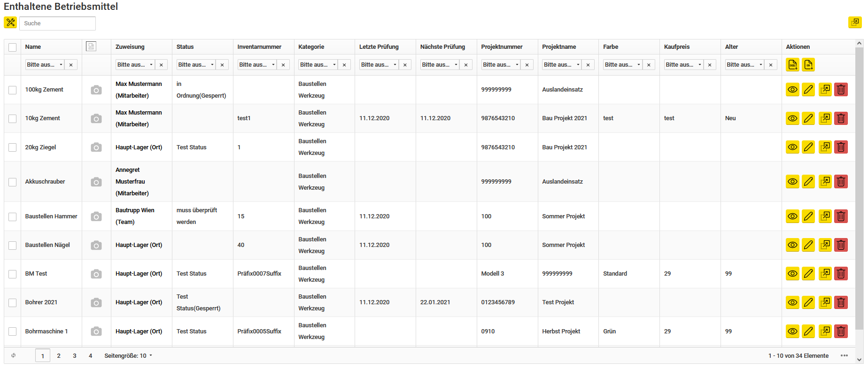Image resolution: width=868 pixels, height=370 pixels.
Task: Open camera photo for 100kg Zement
Action: (x=96, y=90)
